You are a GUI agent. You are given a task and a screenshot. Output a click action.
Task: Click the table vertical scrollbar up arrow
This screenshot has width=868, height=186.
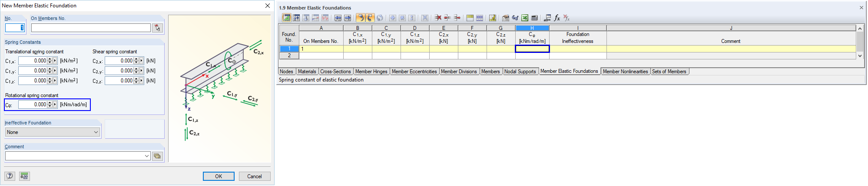coord(859,28)
